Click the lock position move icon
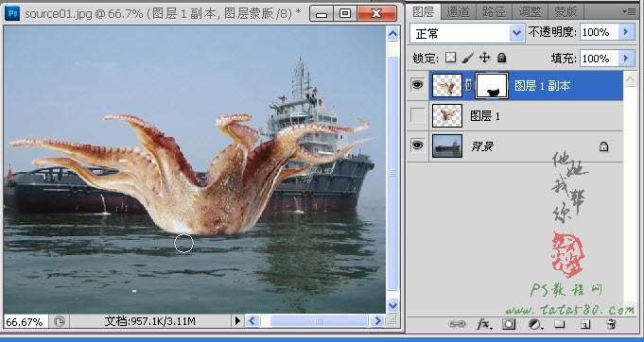 pyautogui.click(x=484, y=58)
